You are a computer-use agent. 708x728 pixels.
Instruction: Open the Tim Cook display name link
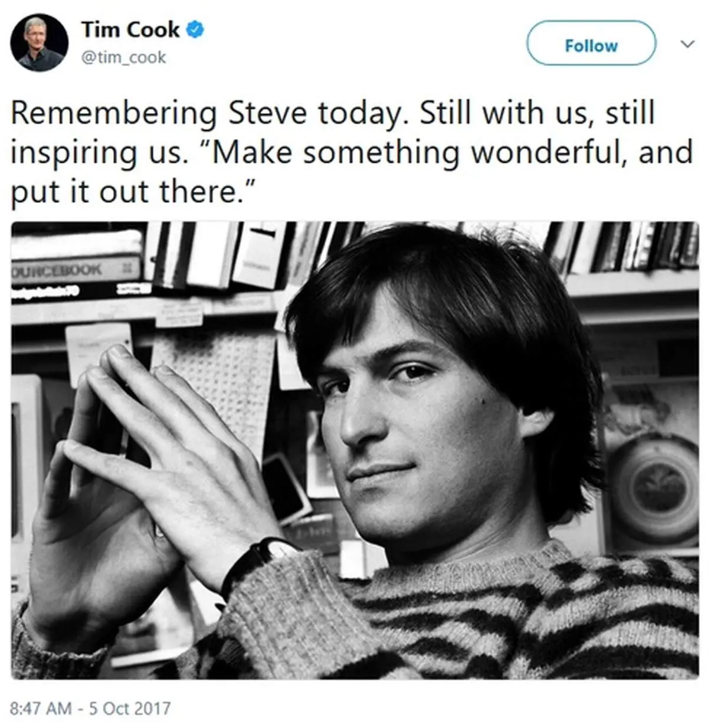click(x=130, y=29)
